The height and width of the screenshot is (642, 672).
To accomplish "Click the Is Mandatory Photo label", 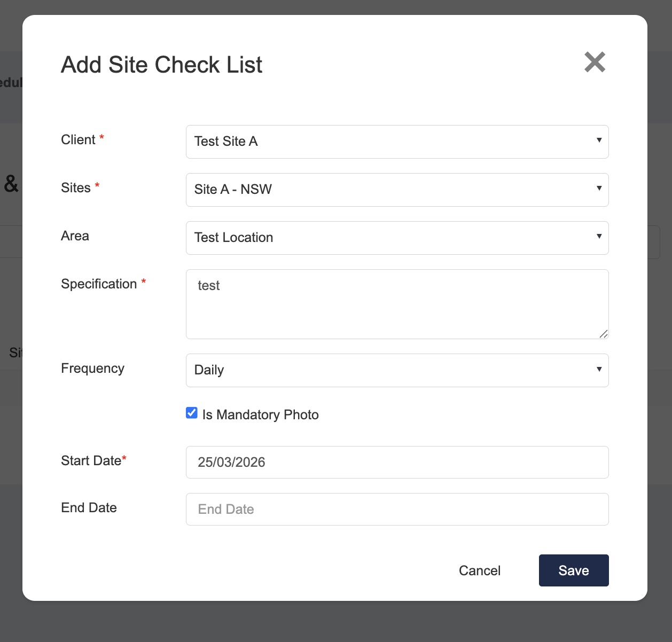I will pyautogui.click(x=260, y=415).
